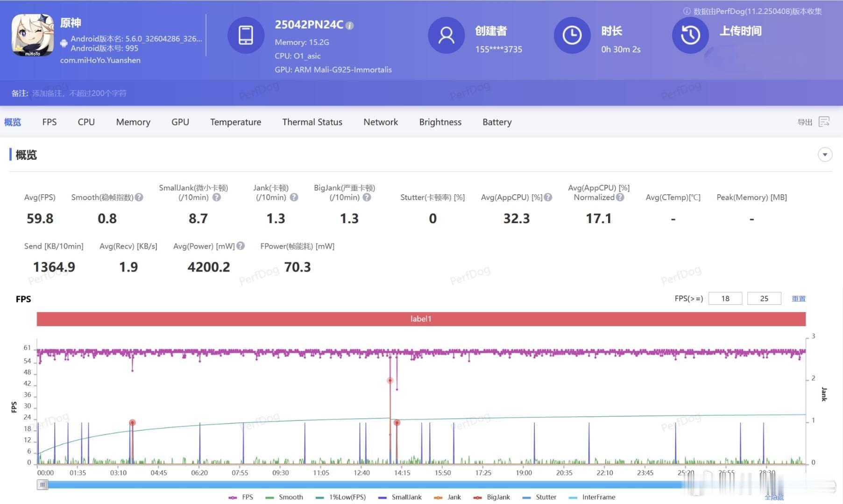Open the Battery tab
This screenshot has width=843, height=504.
tap(497, 122)
